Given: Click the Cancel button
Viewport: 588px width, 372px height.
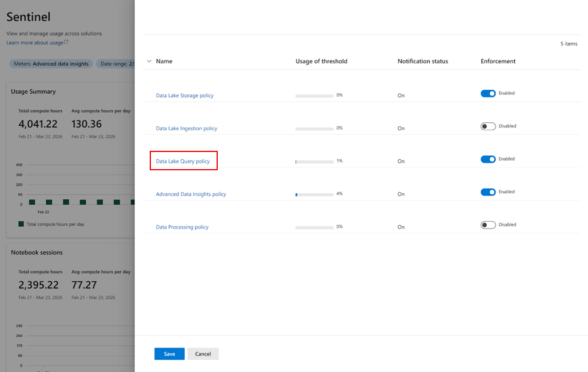Looking at the screenshot, I should pos(203,354).
